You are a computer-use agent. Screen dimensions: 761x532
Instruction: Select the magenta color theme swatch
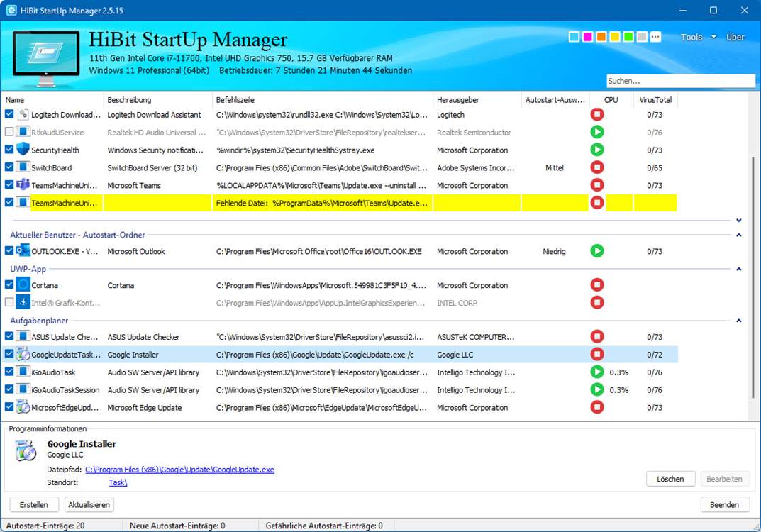[x=587, y=37]
